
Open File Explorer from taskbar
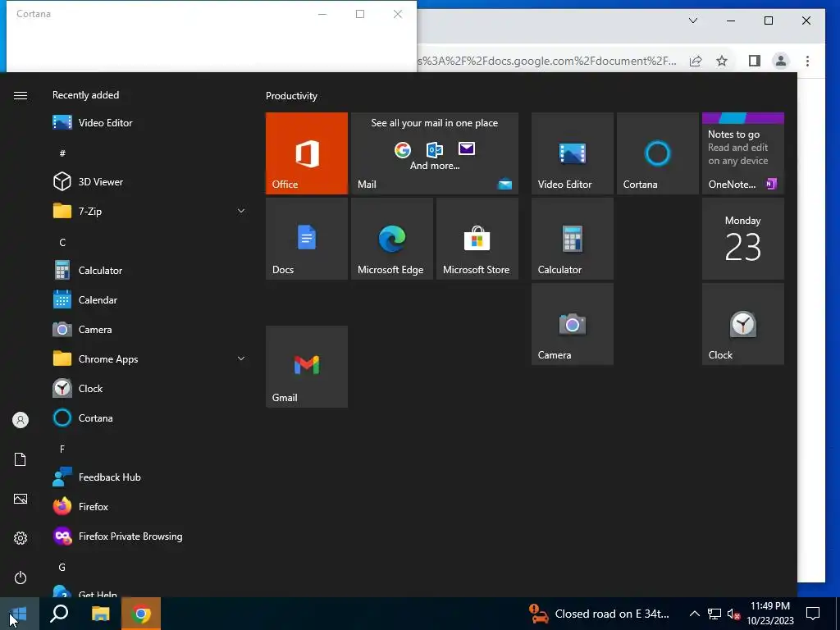[100, 614]
